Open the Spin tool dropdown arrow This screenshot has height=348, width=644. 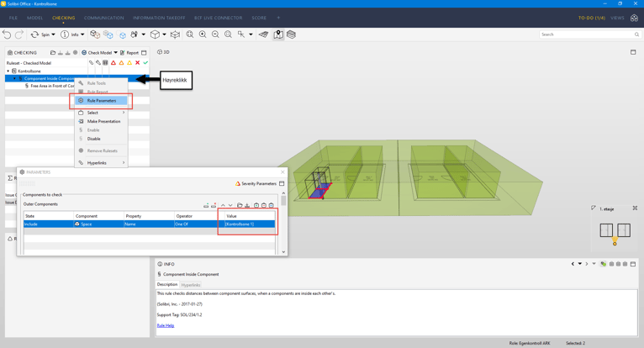click(x=54, y=34)
